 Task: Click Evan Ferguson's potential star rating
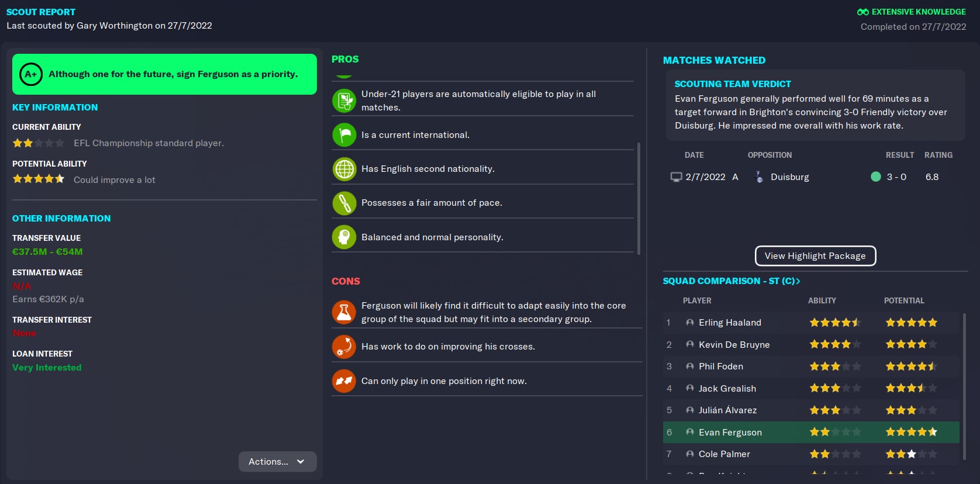tap(911, 432)
